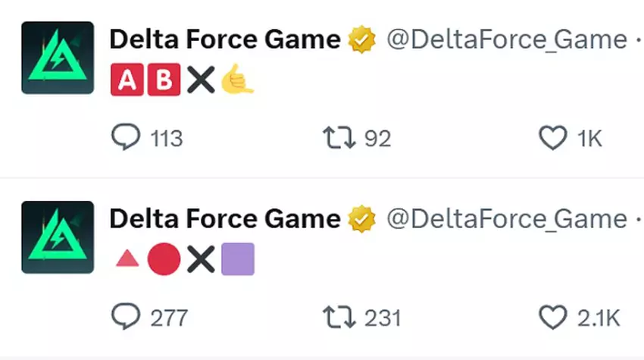
Task: Click the red B button emoji
Action: coord(164,80)
